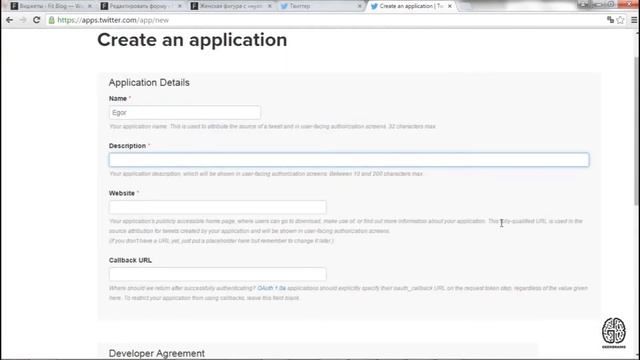Close the Create an application tab
The image size is (640, 360).
pos(449,6)
